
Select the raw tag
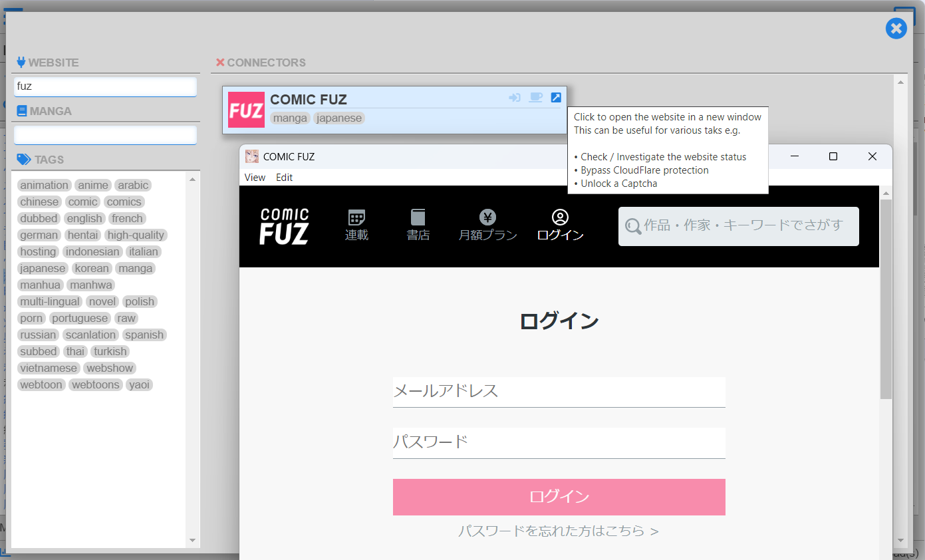[x=126, y=318]
